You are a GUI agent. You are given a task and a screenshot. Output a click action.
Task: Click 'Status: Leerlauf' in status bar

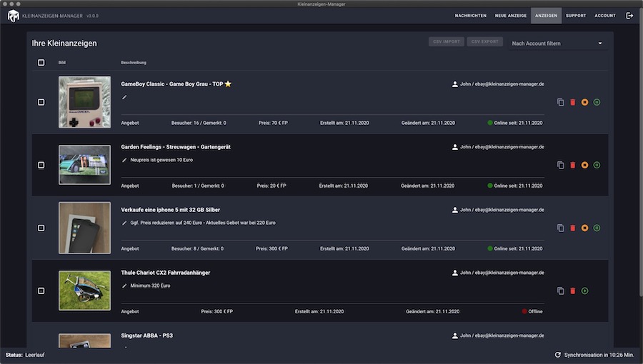coord(25,355)
